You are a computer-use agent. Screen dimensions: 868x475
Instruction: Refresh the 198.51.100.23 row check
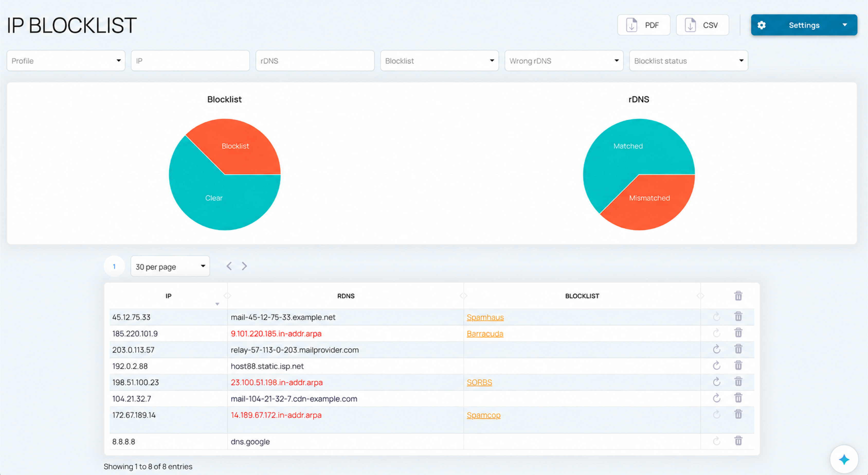(716, 382)
